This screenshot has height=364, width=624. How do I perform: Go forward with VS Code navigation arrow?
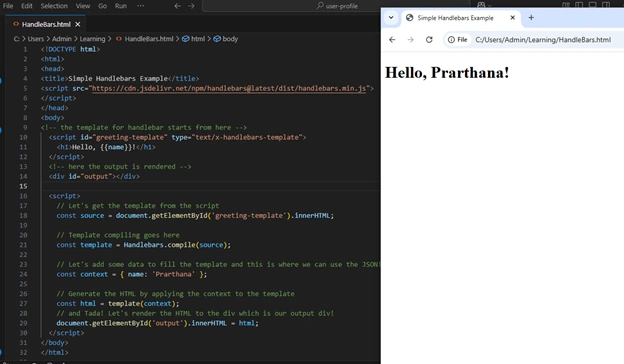click(191, 6)
